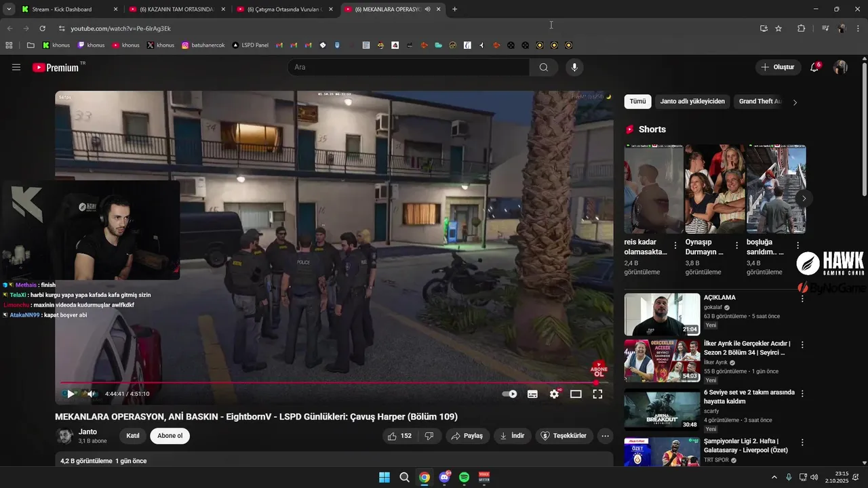The height and width of the screenshot is (488, 868).
Task: Dislike the video
Action: 429,436
